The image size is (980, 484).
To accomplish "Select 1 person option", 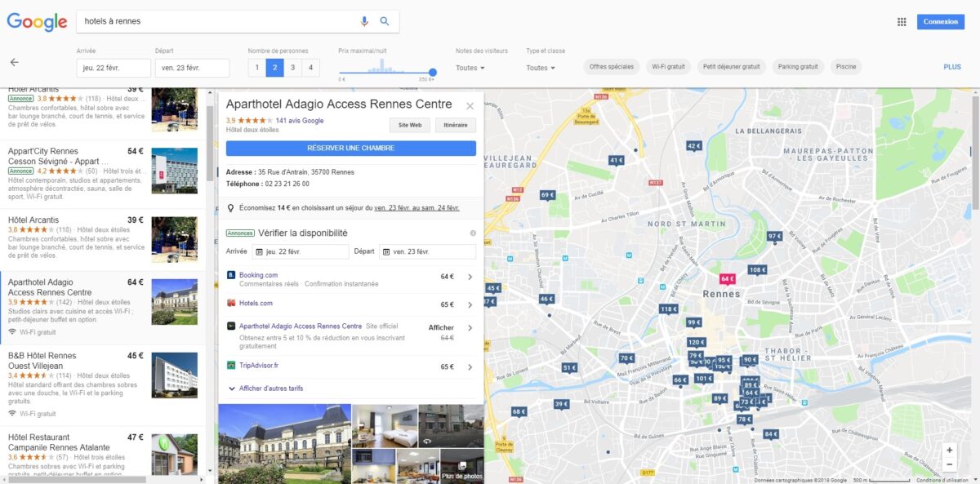I will [257, 68].
